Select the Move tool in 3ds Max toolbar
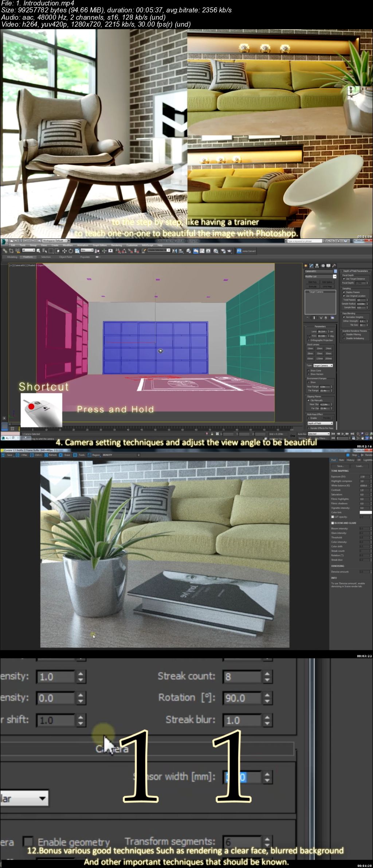 (64, 251)
